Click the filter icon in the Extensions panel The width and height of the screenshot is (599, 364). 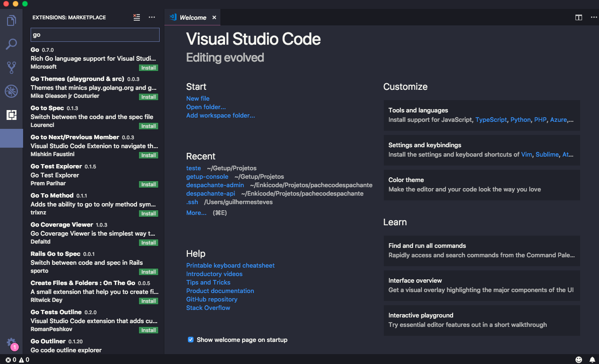tap(137, 17)
